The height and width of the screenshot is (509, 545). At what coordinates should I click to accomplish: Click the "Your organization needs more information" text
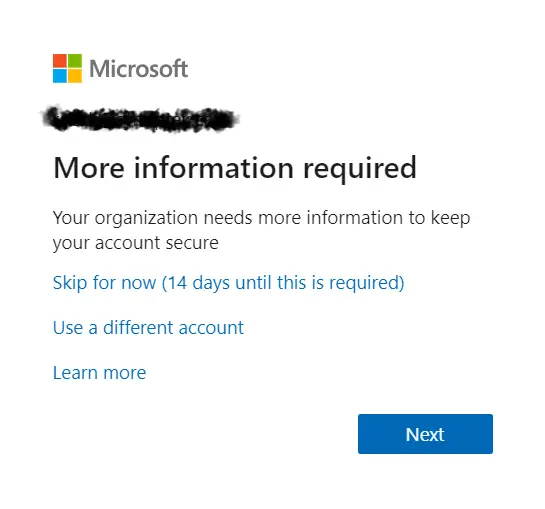[x=261, y=218]
